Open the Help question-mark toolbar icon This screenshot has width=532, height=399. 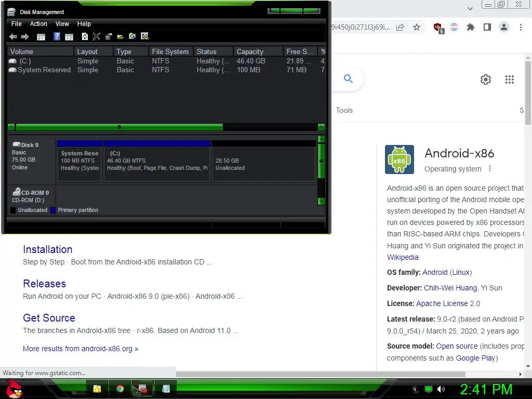tap(57, 36)
